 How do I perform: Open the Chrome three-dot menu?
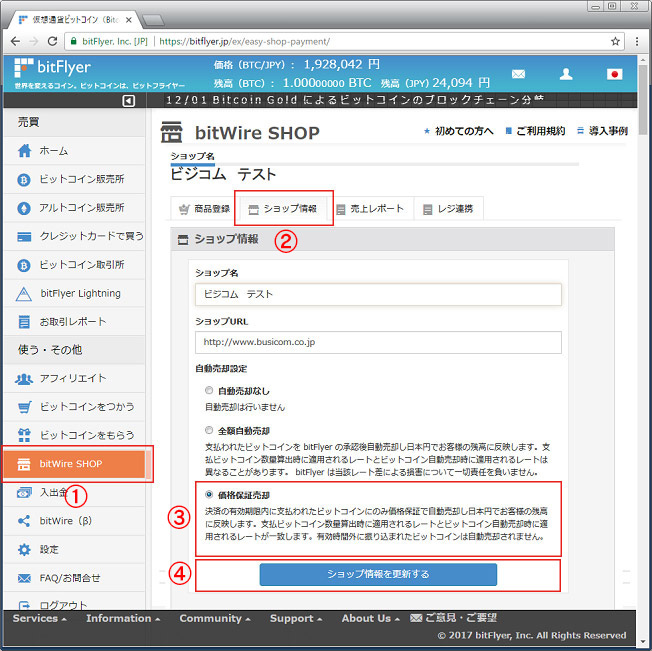pos(637,41)
